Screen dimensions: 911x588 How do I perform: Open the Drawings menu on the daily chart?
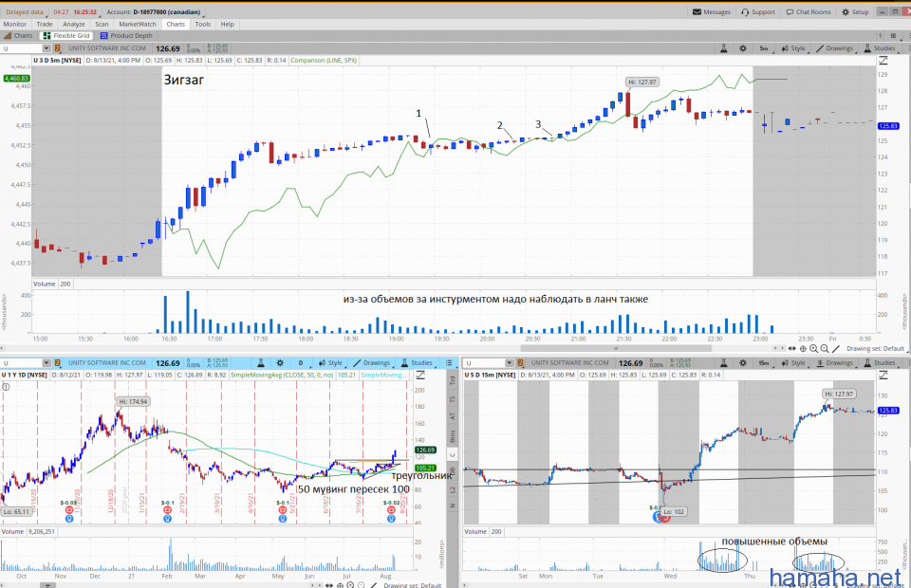pyautogui.click(x=372, y=363)
